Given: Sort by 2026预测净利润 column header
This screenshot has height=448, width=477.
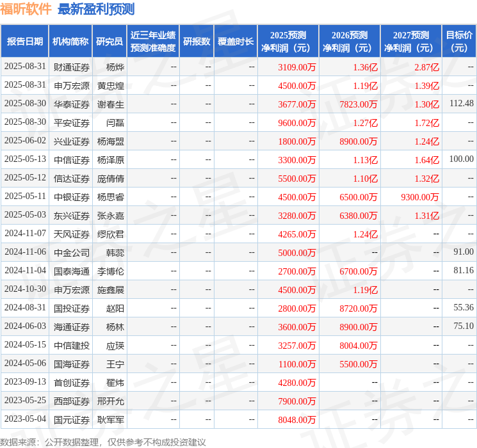Looking at the screenshot, I should (349, 42).
